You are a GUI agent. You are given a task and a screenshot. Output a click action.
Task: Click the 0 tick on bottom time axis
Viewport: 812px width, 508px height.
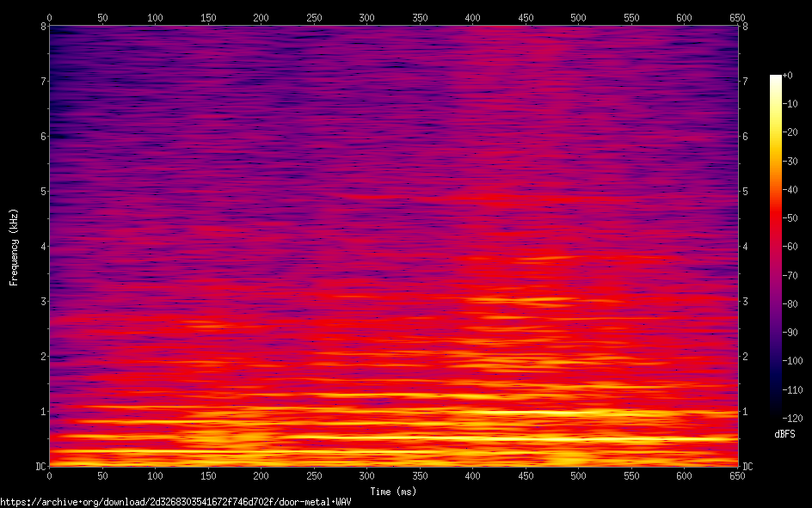[49, 475]
